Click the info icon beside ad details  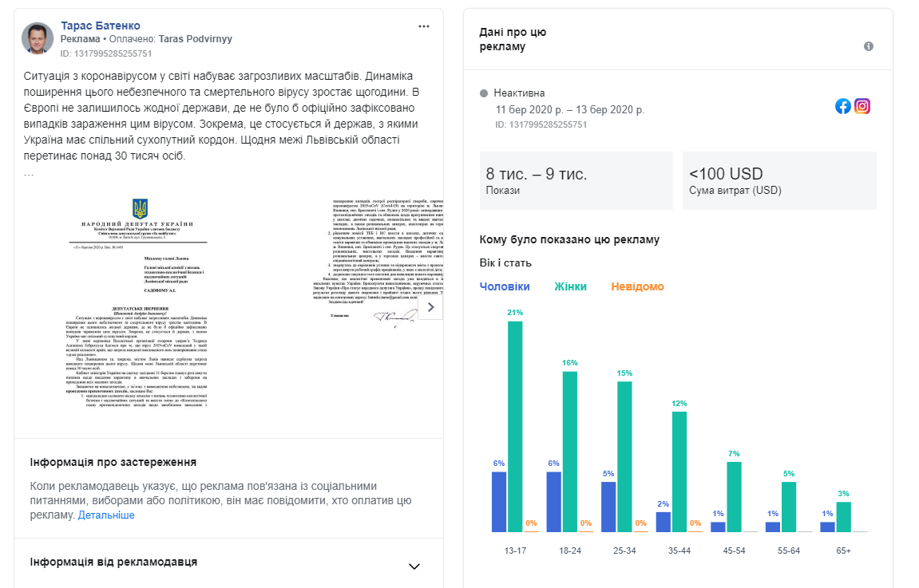point(869,46)
